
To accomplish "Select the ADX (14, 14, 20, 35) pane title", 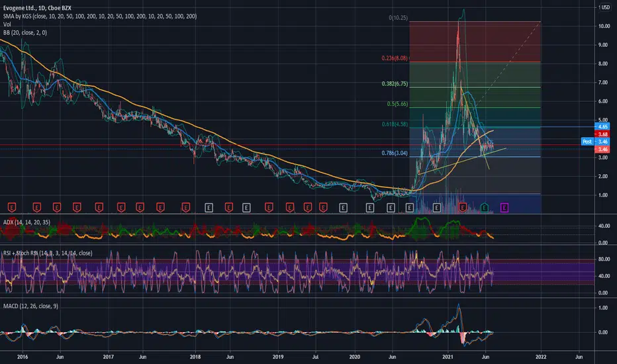I will pos(26,222).
